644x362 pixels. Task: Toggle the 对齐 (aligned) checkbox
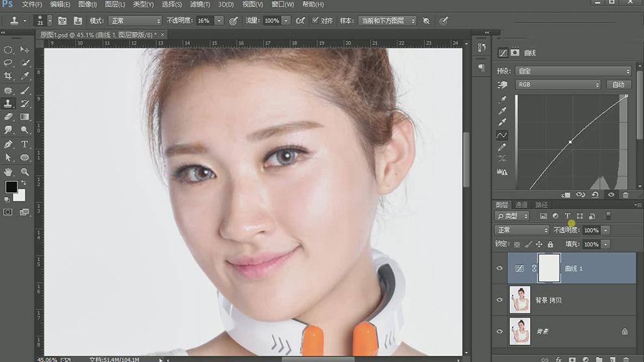point(315,21)
